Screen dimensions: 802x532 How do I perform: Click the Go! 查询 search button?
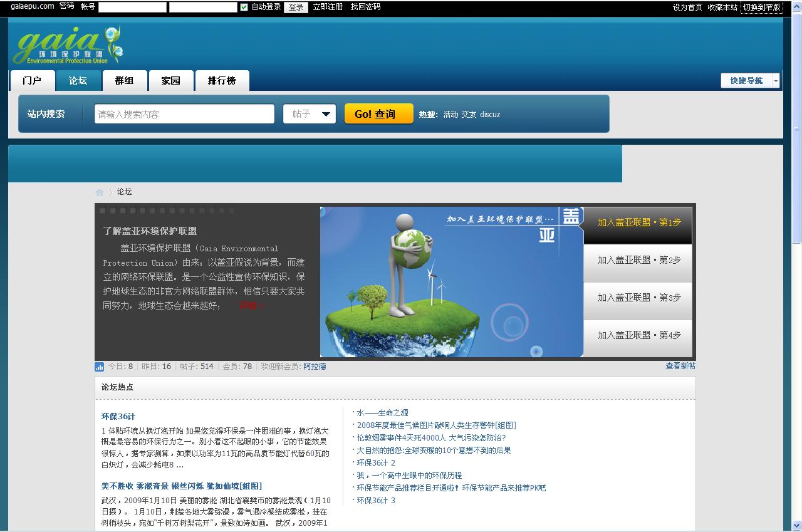tap(378, 113)
